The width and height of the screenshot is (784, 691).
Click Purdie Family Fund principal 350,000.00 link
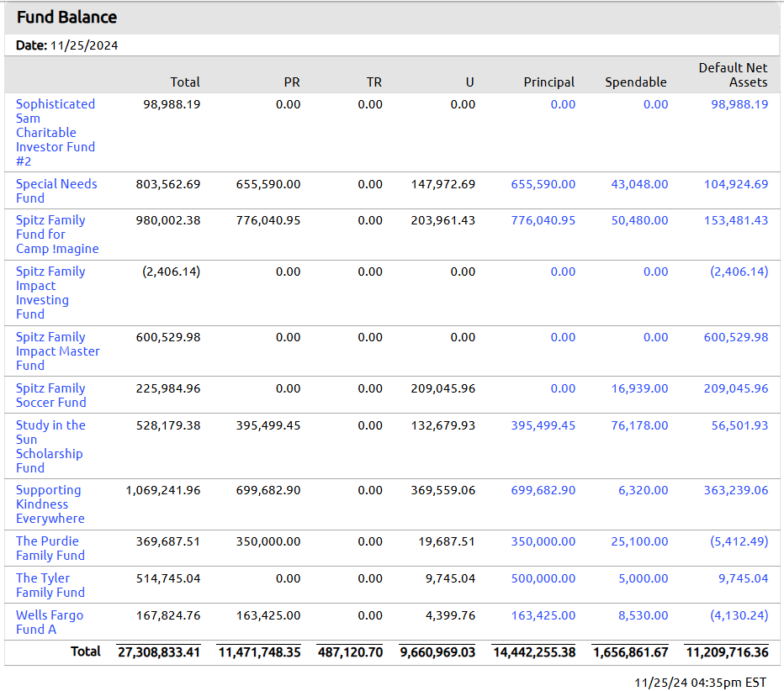tap(543, 541)
